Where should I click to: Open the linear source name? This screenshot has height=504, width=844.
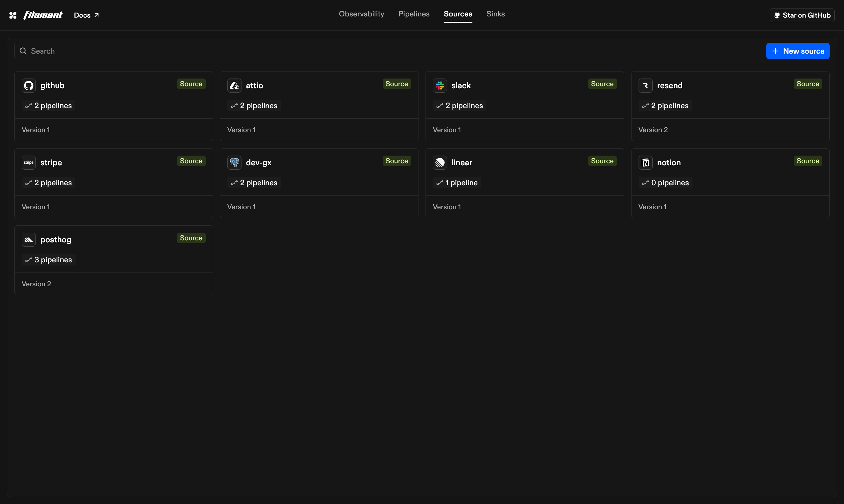tap(462, 163)
